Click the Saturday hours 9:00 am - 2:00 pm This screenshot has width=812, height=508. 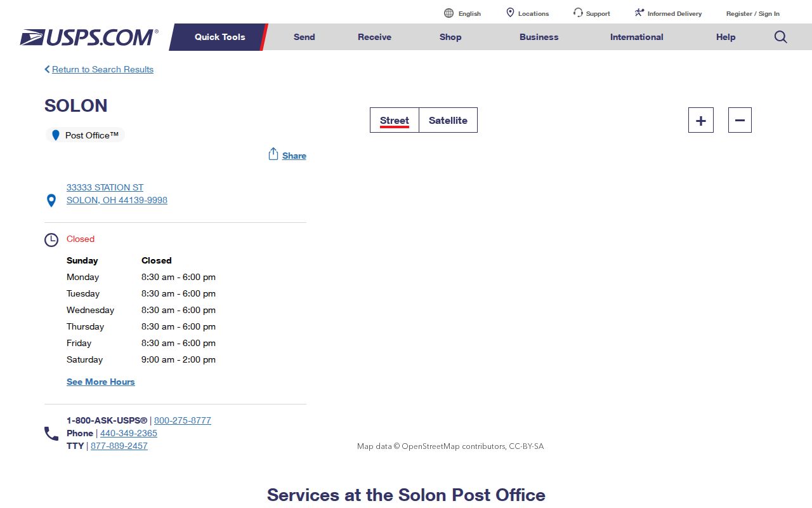(x=178, y=359)
